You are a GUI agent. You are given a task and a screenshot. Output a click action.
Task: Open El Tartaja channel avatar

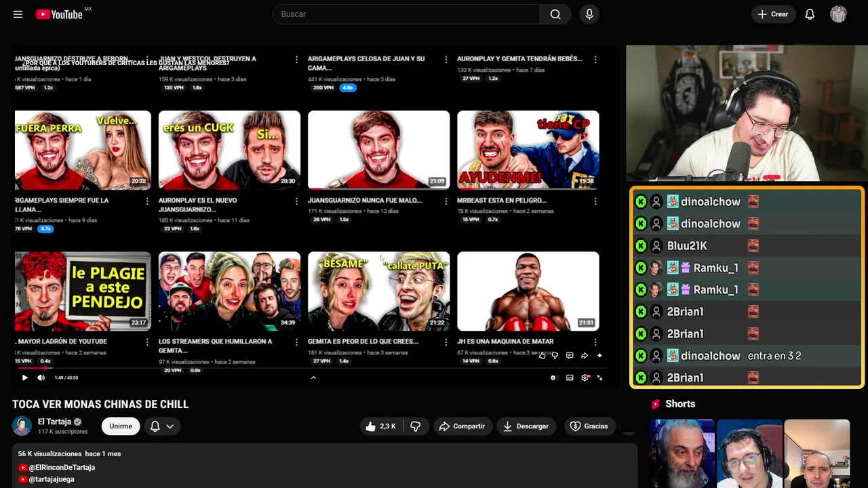22,426
